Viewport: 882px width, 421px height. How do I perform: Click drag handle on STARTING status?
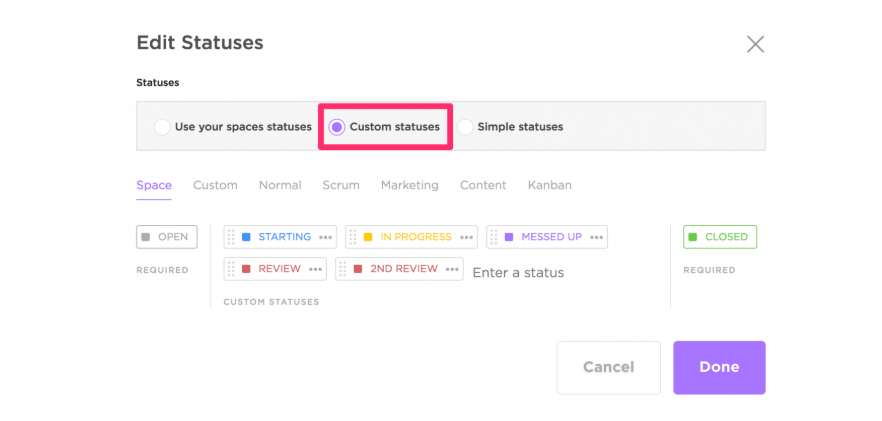(232, 237)
